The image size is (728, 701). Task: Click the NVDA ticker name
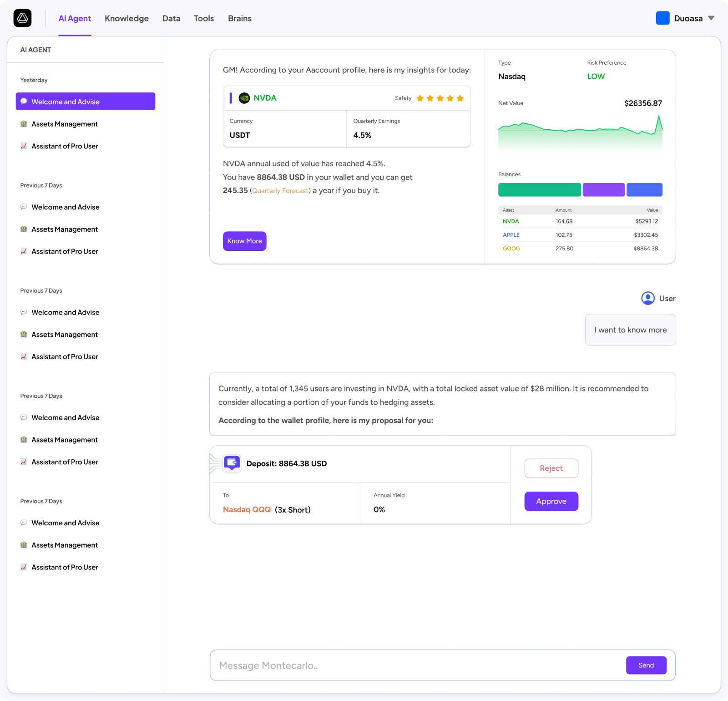coord(265,98)
